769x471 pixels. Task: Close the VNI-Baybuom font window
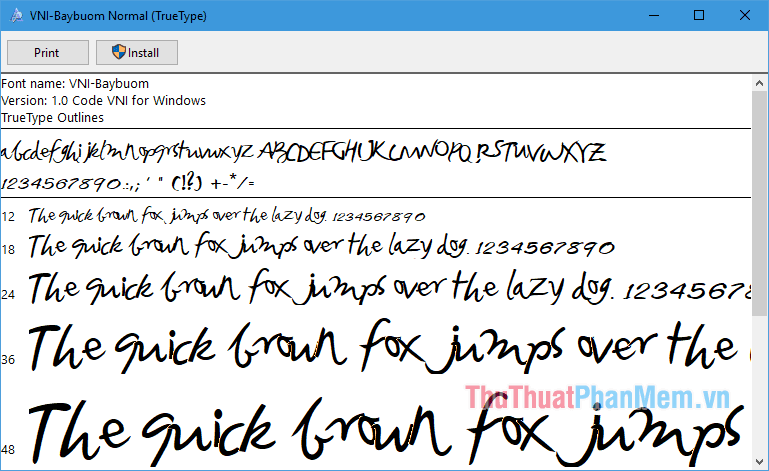point(744,16)
